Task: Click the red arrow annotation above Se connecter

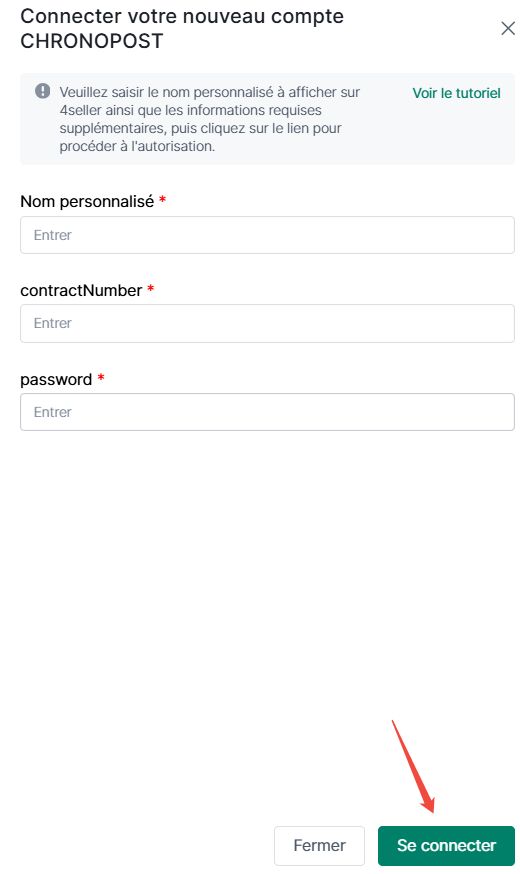Action: 414,766
